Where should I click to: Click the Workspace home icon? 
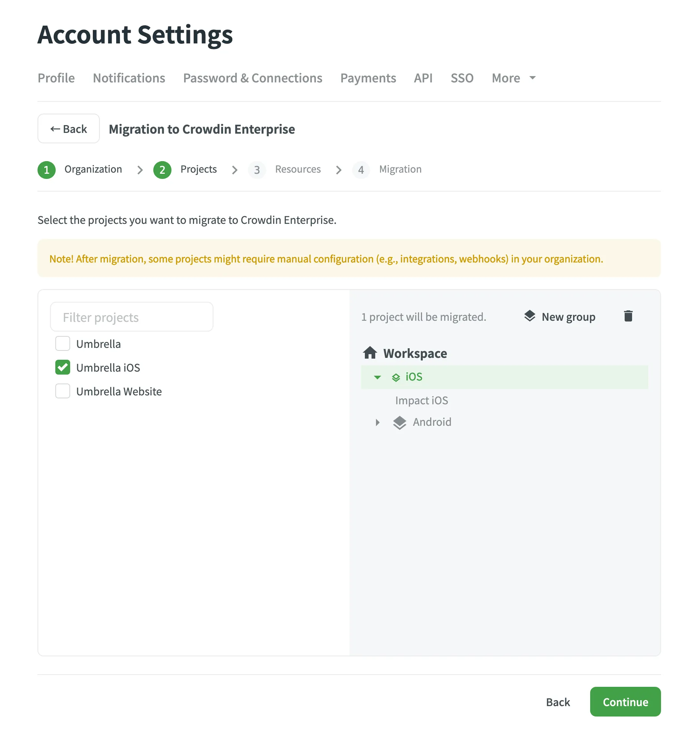click(x=369, y=353)
